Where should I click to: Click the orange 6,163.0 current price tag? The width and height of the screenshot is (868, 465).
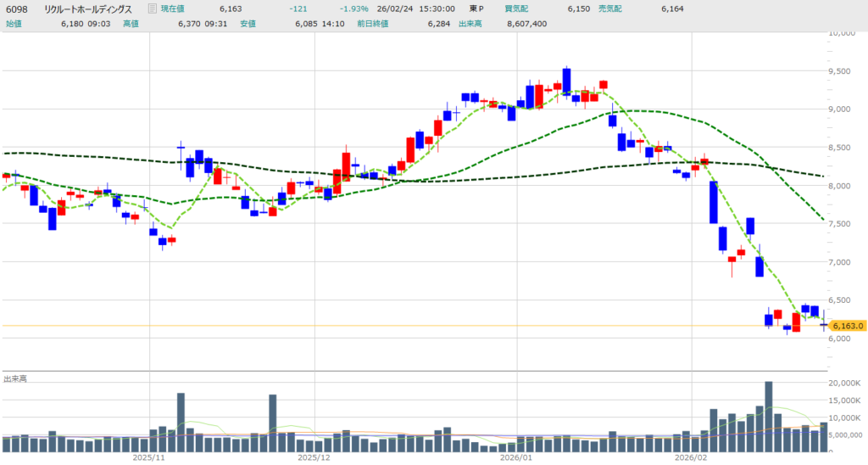(847, 326)
